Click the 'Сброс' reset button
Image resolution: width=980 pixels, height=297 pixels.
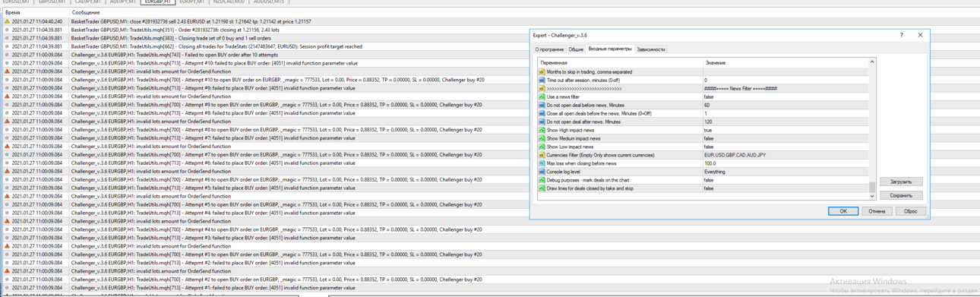pos(910,211)
